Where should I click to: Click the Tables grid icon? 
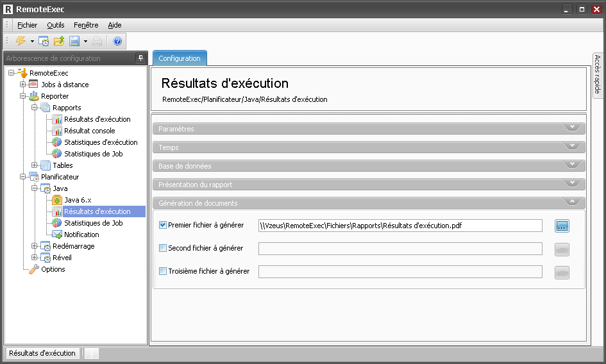(46, 165)
